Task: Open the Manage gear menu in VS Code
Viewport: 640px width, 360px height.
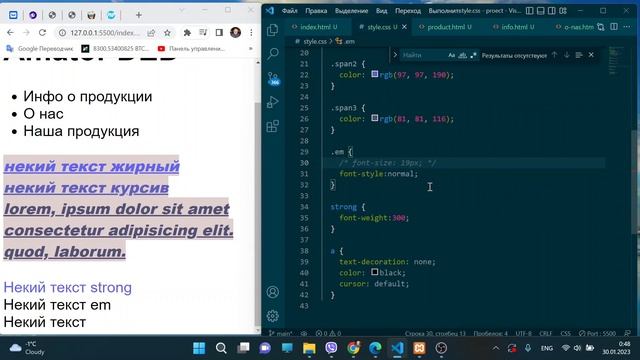Action: pos(273,316)
